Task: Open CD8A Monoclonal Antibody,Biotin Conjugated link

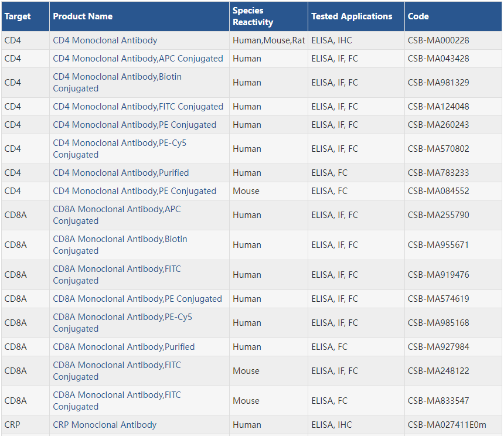Action: (x=120, y=245)
